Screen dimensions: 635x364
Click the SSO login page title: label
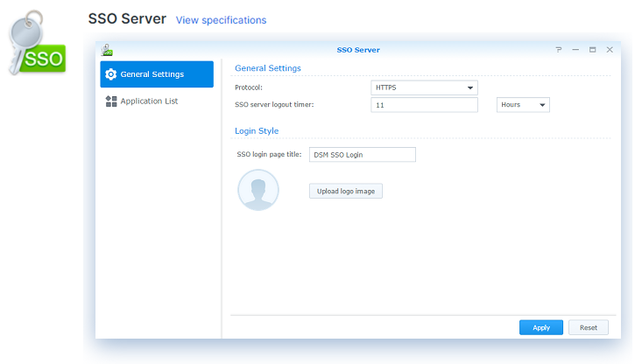pyautogui.click(x=269, y=154)
